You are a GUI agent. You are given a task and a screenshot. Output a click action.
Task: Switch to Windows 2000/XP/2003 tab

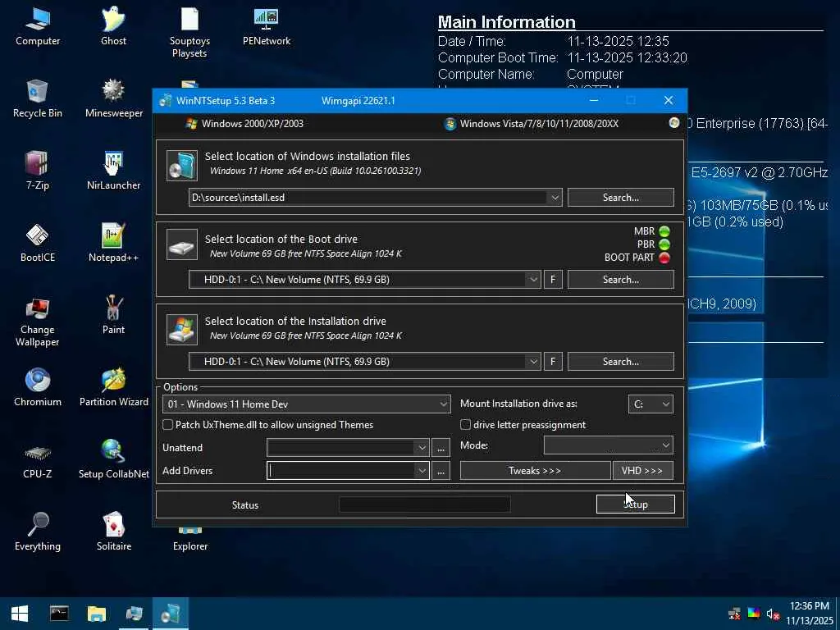coord(244,124)
